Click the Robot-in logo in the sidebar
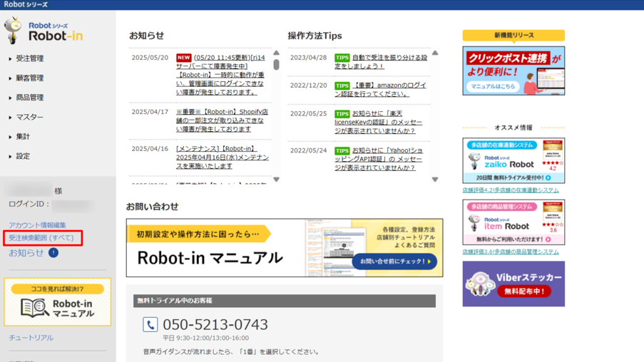Image resolution: width=644 pixels, height=362 pixels. [x=44, y=31]
